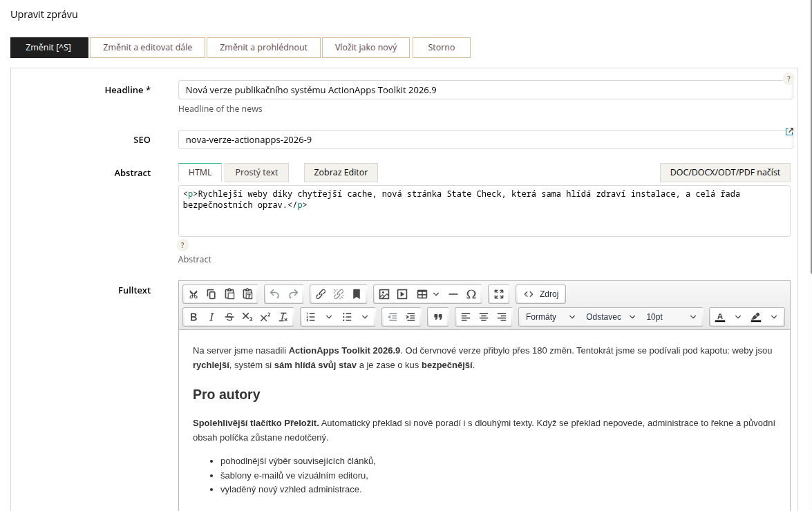This screenshot has width=812, height=511.
Task: Click the Změnit [^S] button
Action: [49, 48]
